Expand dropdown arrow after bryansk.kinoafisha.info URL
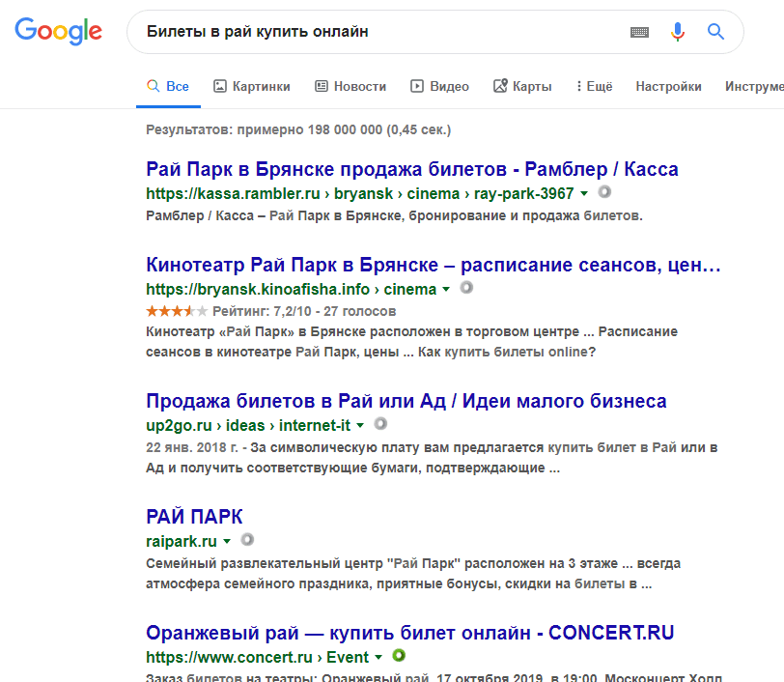 click(x=446, y=290)
